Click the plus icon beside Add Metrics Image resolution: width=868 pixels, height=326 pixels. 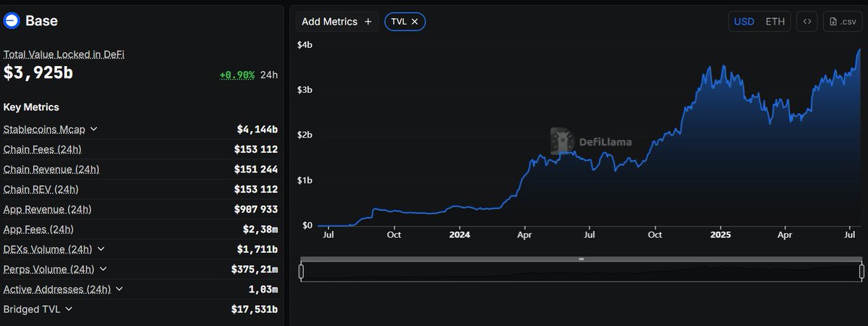click(368, 22)
